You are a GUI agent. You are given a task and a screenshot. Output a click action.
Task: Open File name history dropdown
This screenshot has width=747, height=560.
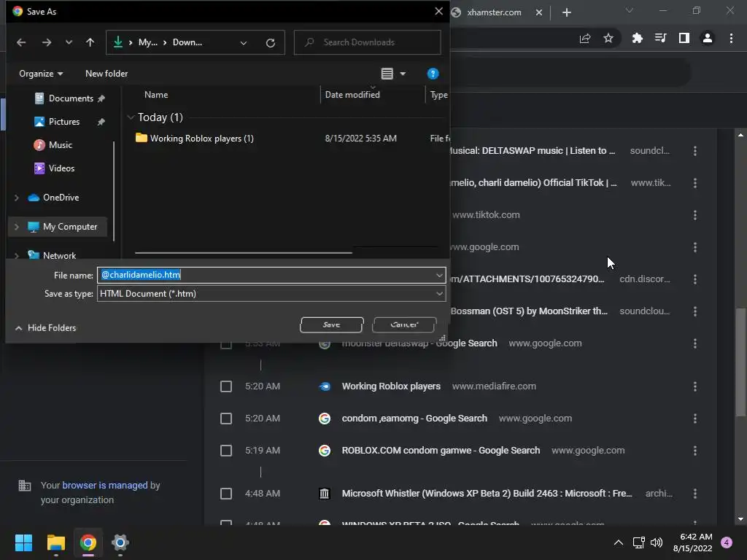pyautogui.click(x=438, y=275)
